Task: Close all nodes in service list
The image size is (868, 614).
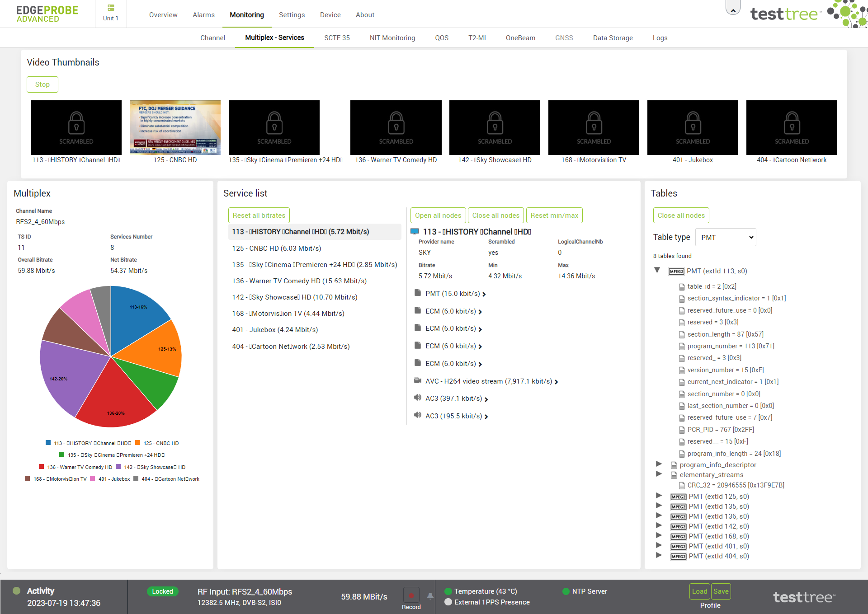Action: pyautogui.click(x=496, y=216)
